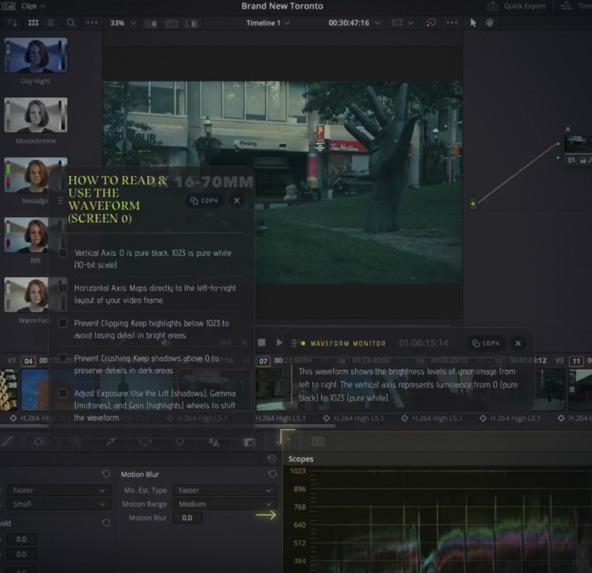Select clip 04 in the timeline
This screenshot has width=592, height=573.
(x=35, y=389)
